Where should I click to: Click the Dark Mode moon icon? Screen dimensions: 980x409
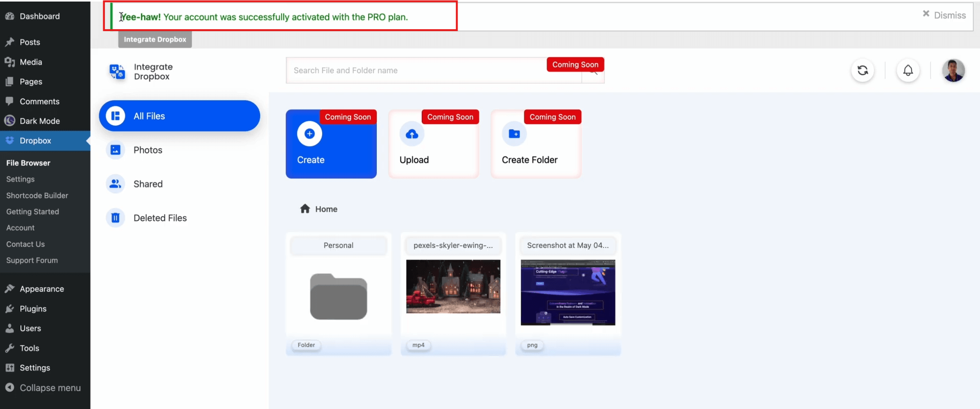(9, 121)
